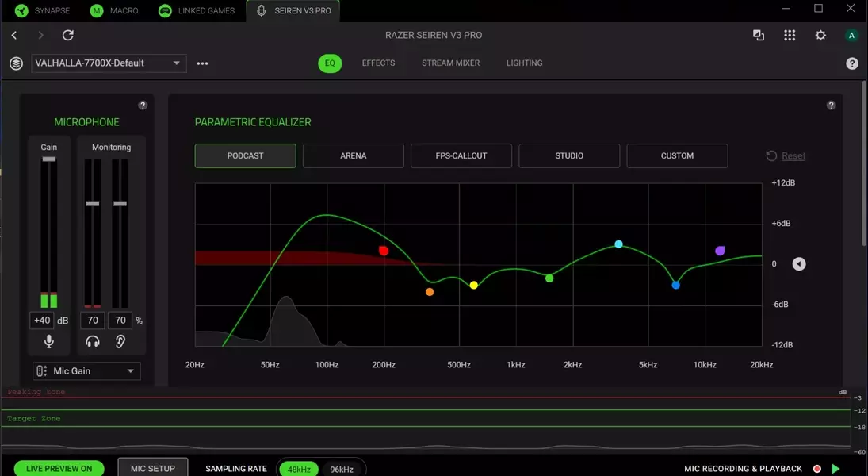868x476 pixels.
Task: Play back the mic recording
Action: (835, 469)
